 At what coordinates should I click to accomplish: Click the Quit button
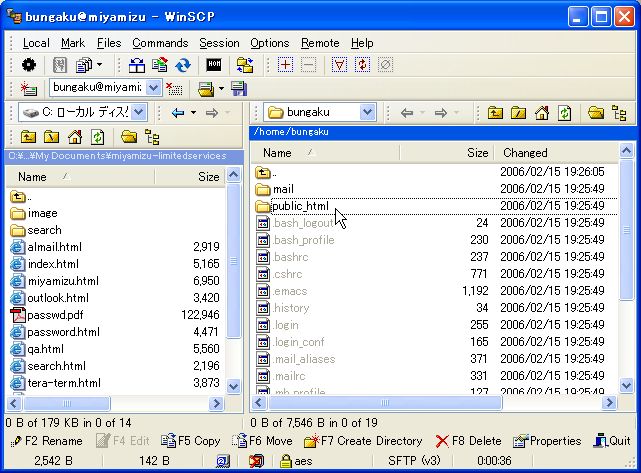pyautogui.click(x=612, y=441)
